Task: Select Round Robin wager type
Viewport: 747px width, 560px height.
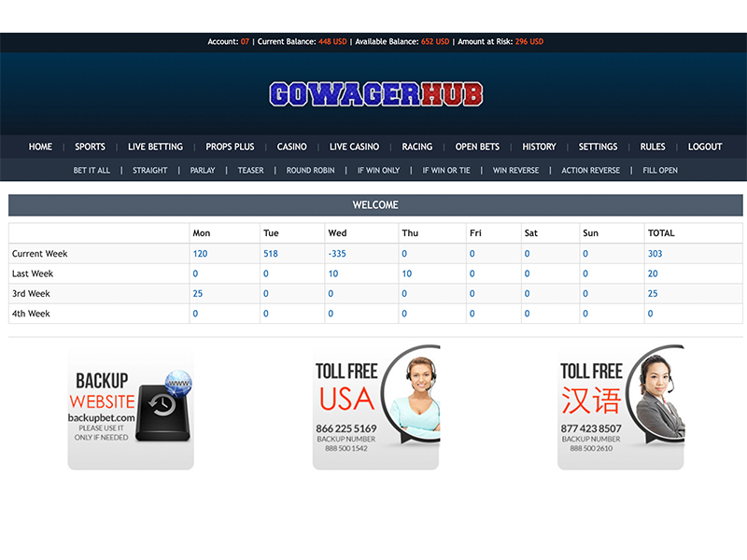Action: coord(311,170)
